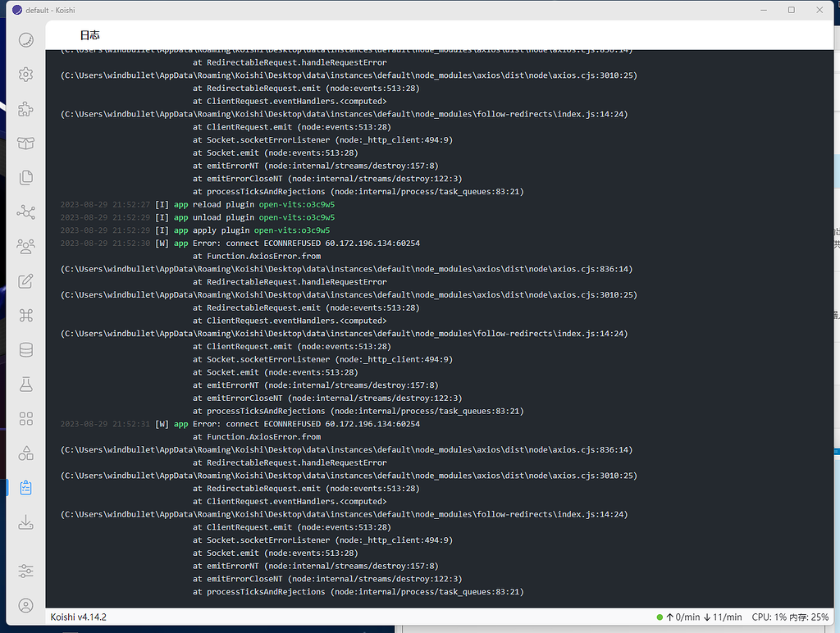Select the active logs clipboard icon
840x633 pixels.
(x=25, y=487)
